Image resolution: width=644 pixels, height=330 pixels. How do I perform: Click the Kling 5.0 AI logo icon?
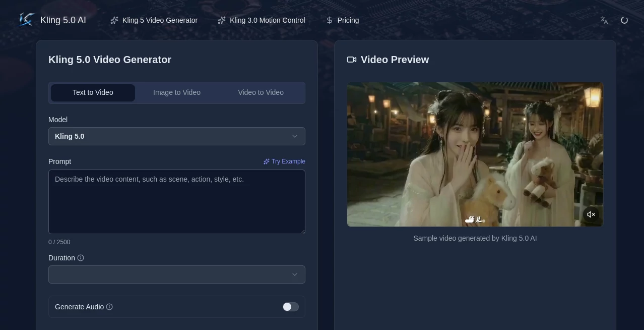[26, 20]
